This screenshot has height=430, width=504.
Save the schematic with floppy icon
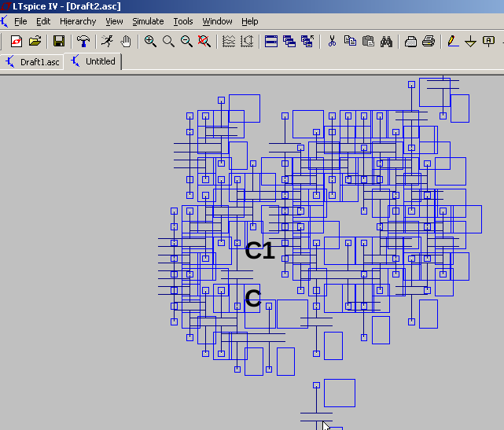point(59,42)
